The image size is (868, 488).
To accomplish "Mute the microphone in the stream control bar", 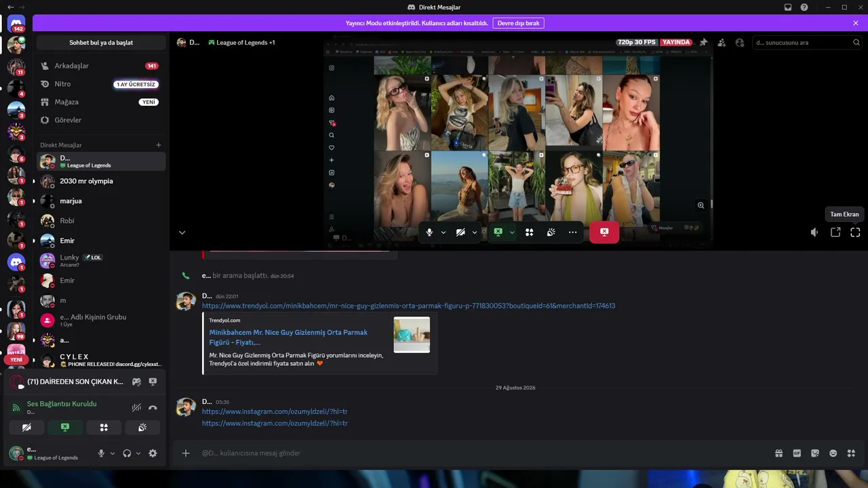I will pyautogui.click(x=429, y=232).
